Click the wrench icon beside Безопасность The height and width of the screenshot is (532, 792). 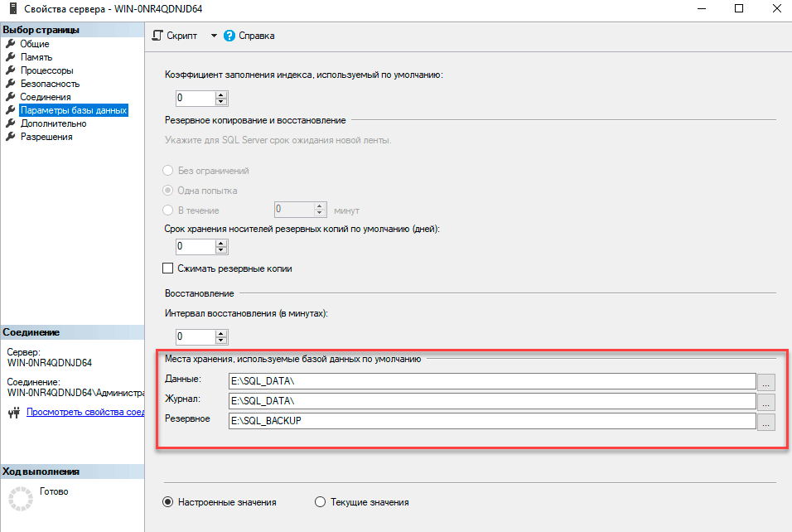coord(11,84)
